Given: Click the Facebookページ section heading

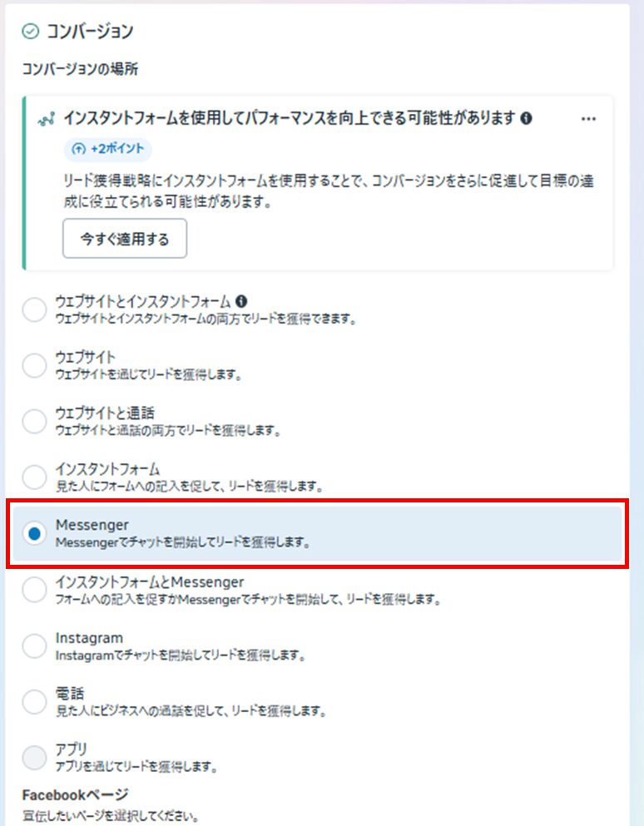Looking at the screenshot, I should 76,794.
